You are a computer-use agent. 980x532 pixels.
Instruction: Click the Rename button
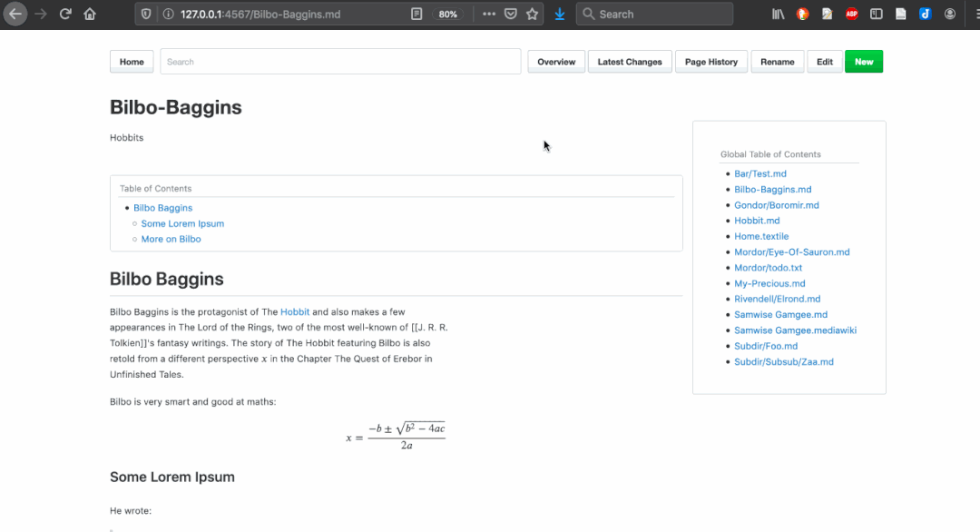pyautogui.click(x=778, y=62)
